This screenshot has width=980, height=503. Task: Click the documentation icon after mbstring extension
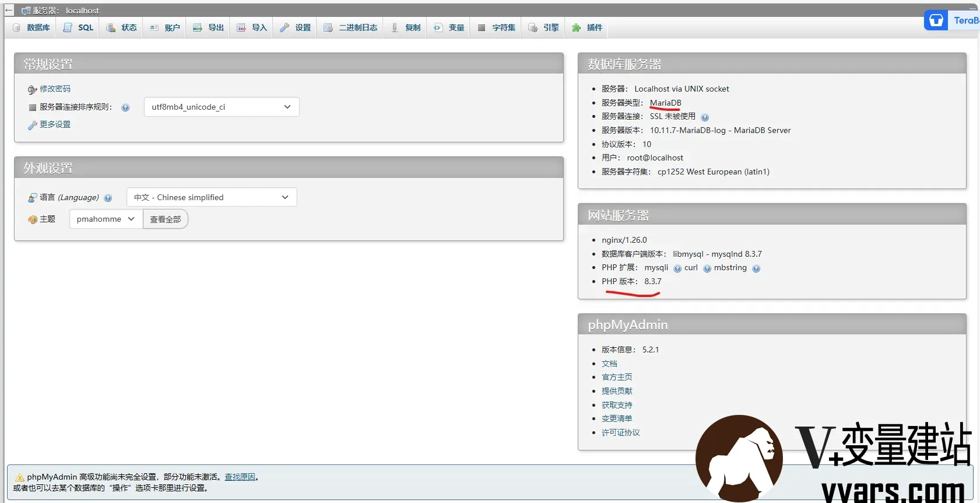(x=756, y=268)
